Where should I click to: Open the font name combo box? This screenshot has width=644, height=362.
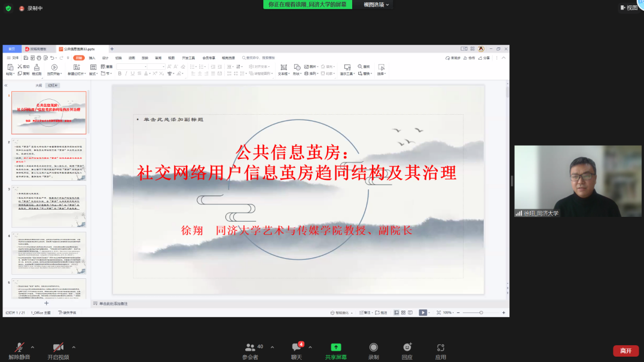click(x=132, y=66)
